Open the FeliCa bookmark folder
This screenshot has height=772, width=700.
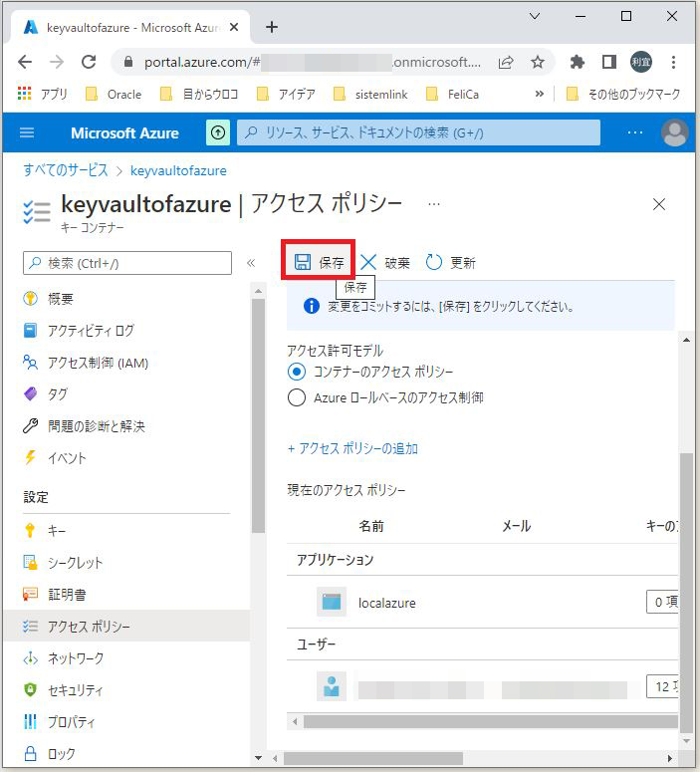452,94
